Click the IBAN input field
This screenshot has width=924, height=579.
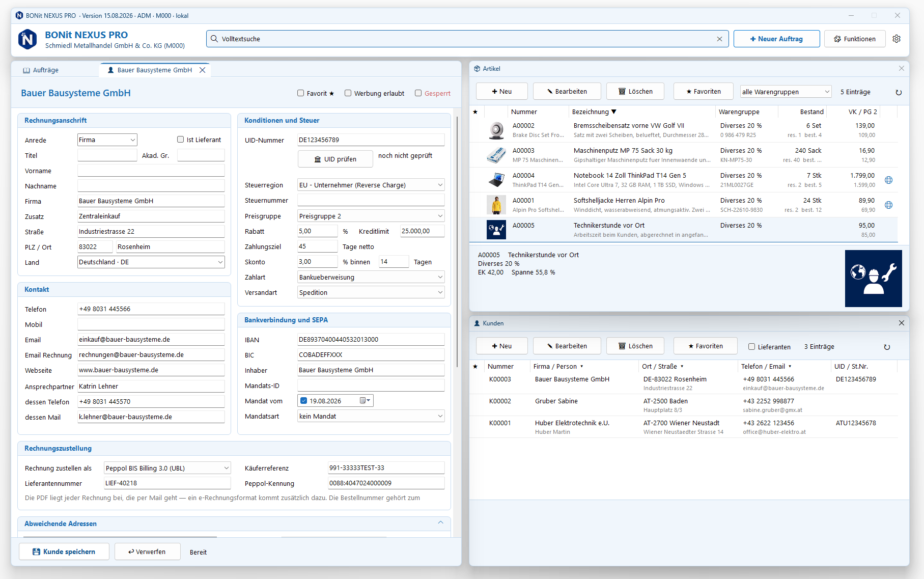tap(371, 339)
